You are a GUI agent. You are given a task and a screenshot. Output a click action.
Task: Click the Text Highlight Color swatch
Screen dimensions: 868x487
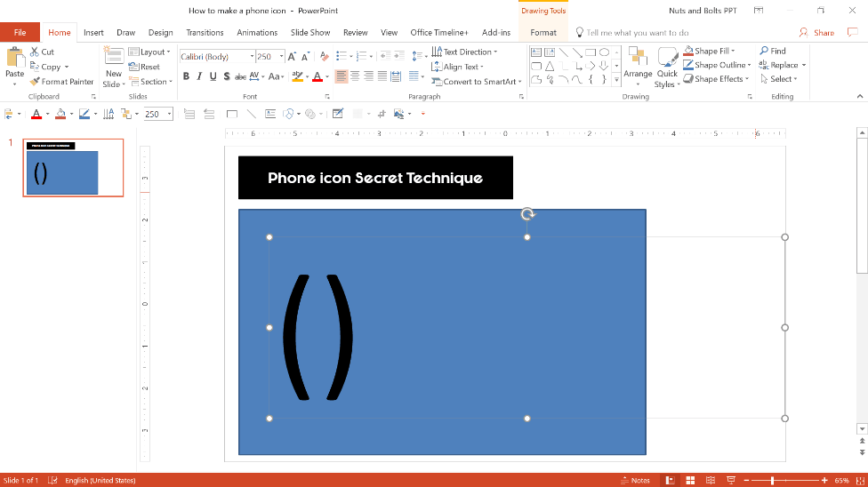click(x=297, y=76)
